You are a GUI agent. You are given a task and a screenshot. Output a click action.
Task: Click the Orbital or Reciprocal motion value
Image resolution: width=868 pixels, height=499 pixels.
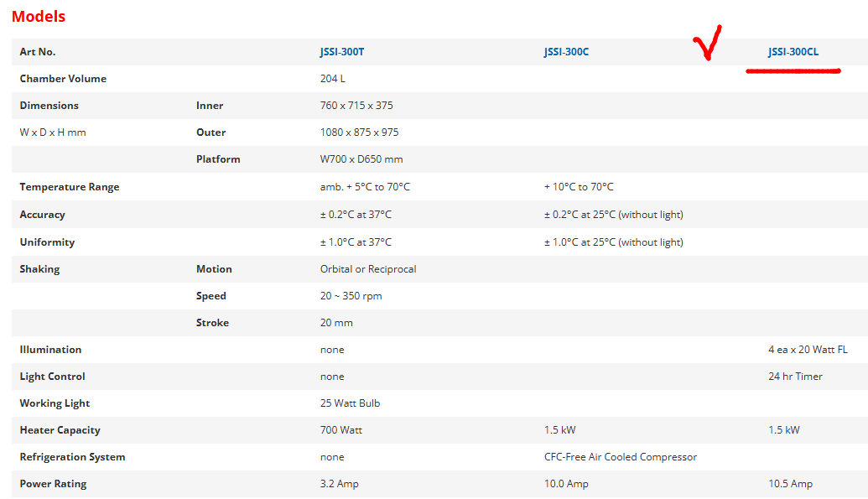tap(368, 269)
